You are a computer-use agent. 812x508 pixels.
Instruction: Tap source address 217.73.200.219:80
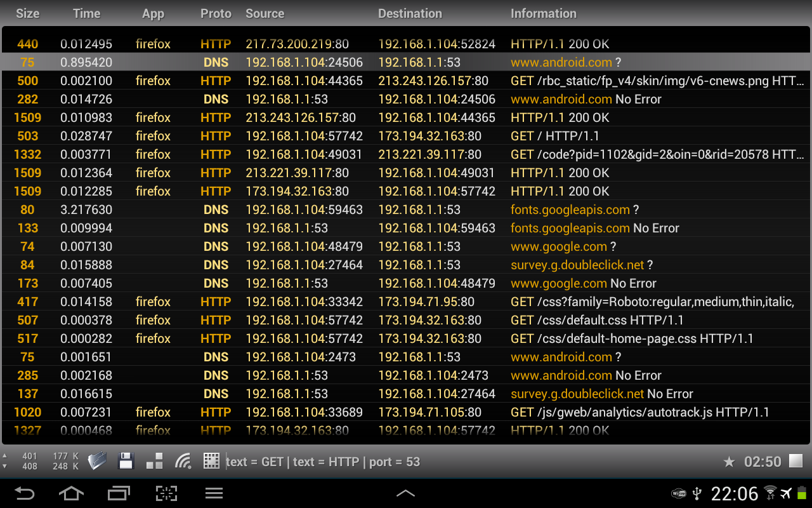pyautogui.click(x=297, y=44)
